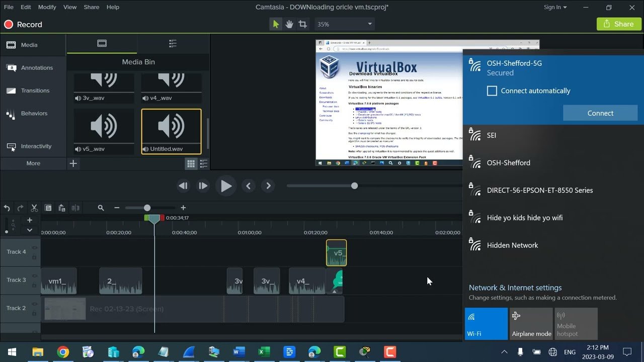This screenshot has height=362, width=644.
Task: Click the green Share button
Action: pyautogui.click(x=619, y=24)
